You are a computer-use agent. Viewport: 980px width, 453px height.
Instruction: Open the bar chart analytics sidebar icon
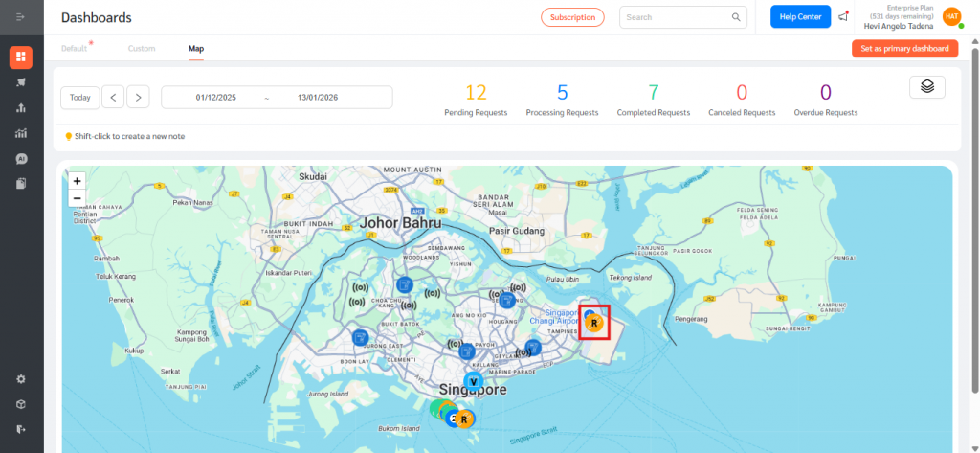tap(21, 107)
